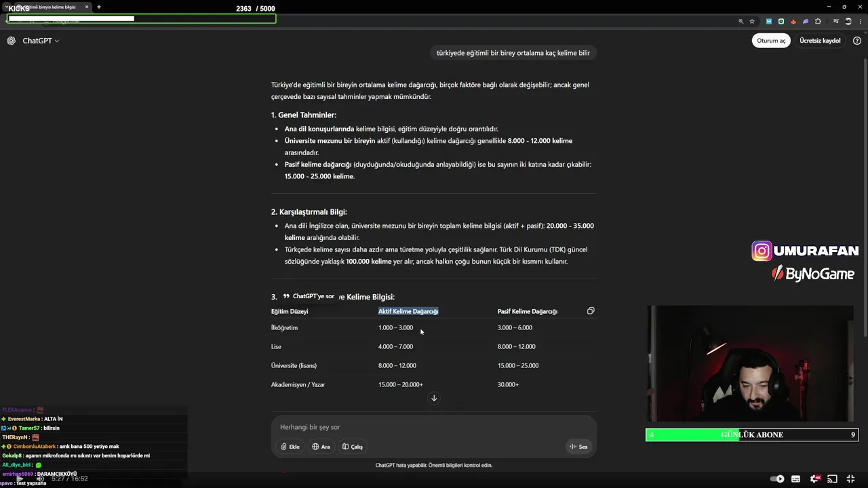Open the Extensions puzzle icon
This screenshot has height=488, width=868.
click(x=818, y=21)
